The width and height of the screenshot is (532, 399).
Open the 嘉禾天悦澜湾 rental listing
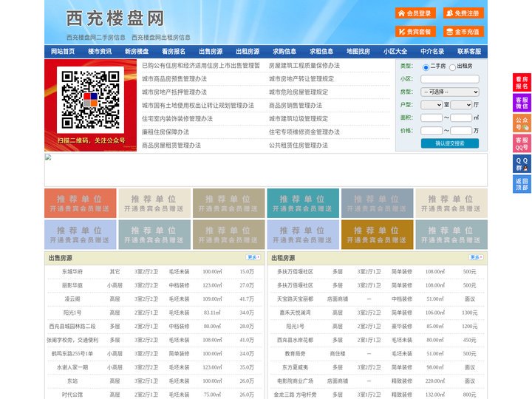point(295,313)
